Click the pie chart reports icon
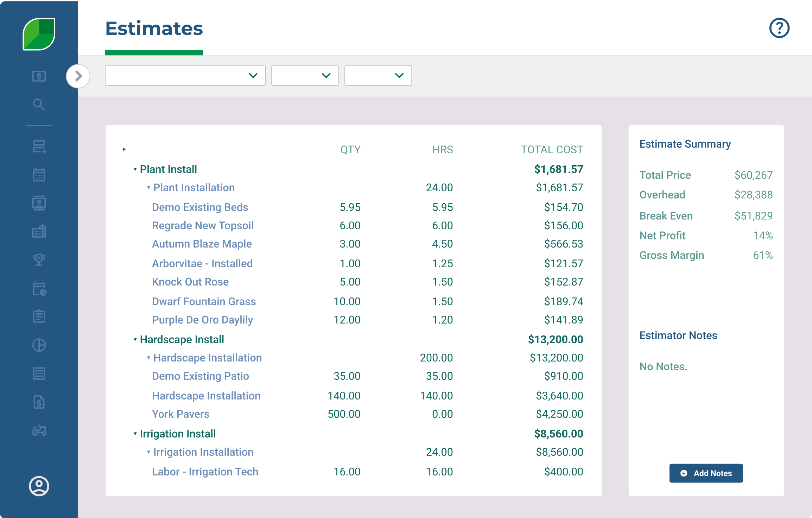The height and width of the screenshot is (518, 812). tap(39, 345)
